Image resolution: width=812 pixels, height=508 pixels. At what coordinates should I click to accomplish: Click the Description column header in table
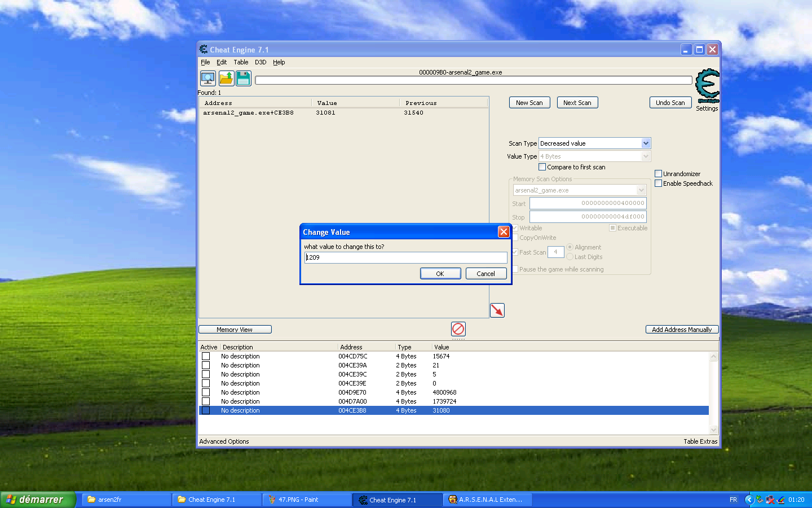coord(279,347)
